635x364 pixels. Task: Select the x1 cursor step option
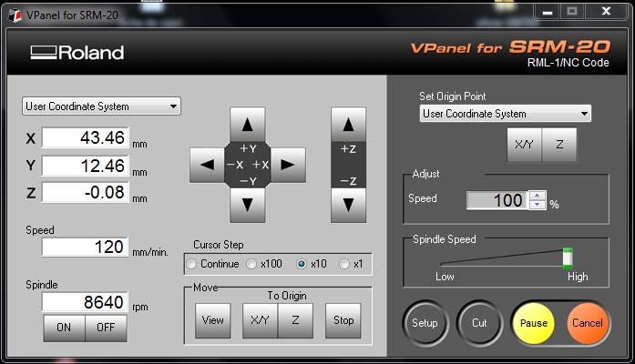(351, 264)
